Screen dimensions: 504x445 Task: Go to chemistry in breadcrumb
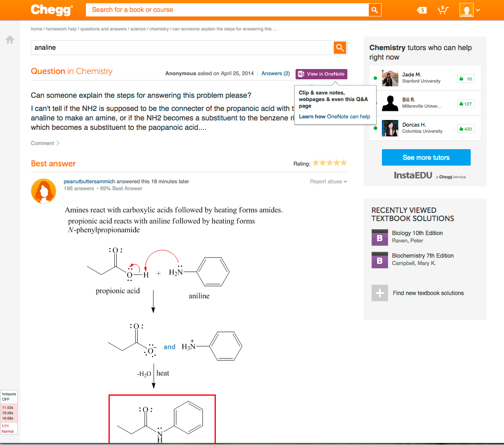coord(159,29)
